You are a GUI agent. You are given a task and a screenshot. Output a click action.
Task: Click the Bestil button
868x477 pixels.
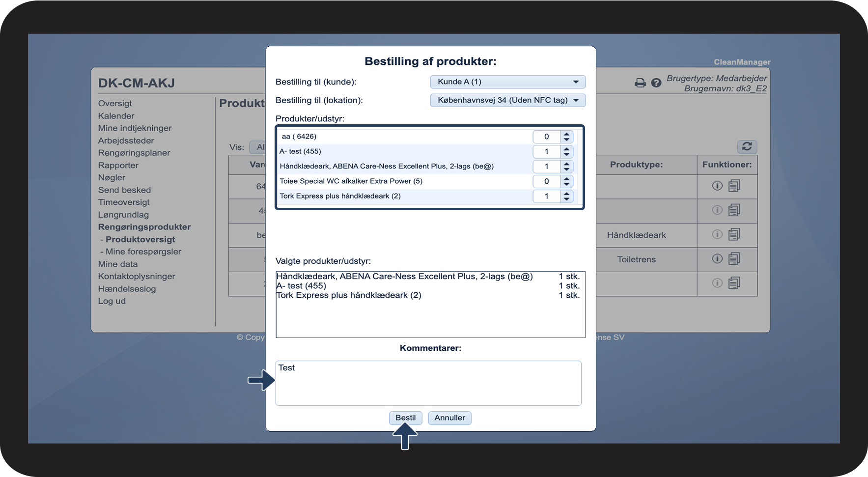pyautogui.click(x=405, y=418)
